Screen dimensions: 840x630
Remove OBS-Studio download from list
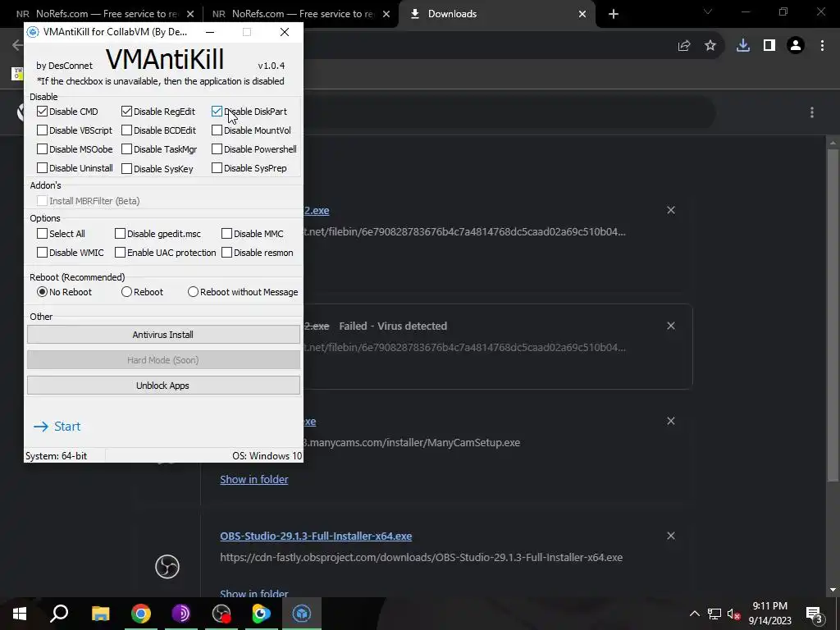[x=671, y=536]
